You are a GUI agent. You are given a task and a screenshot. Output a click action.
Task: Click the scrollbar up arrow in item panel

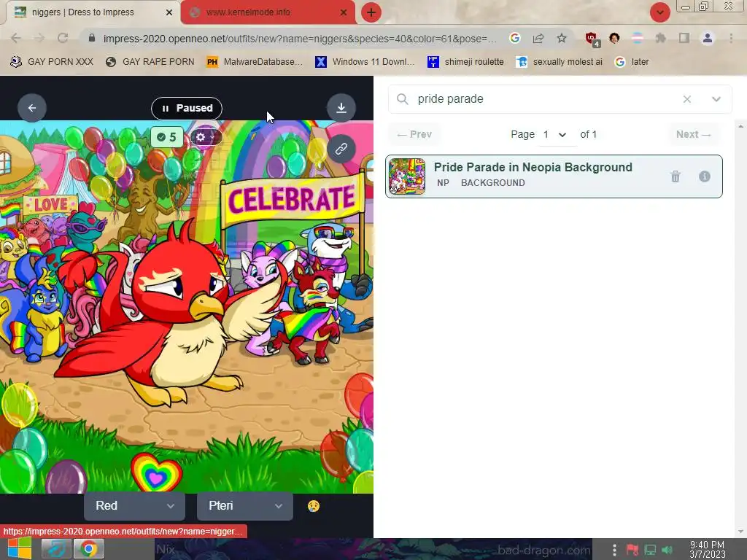click(x=740, y=126)
